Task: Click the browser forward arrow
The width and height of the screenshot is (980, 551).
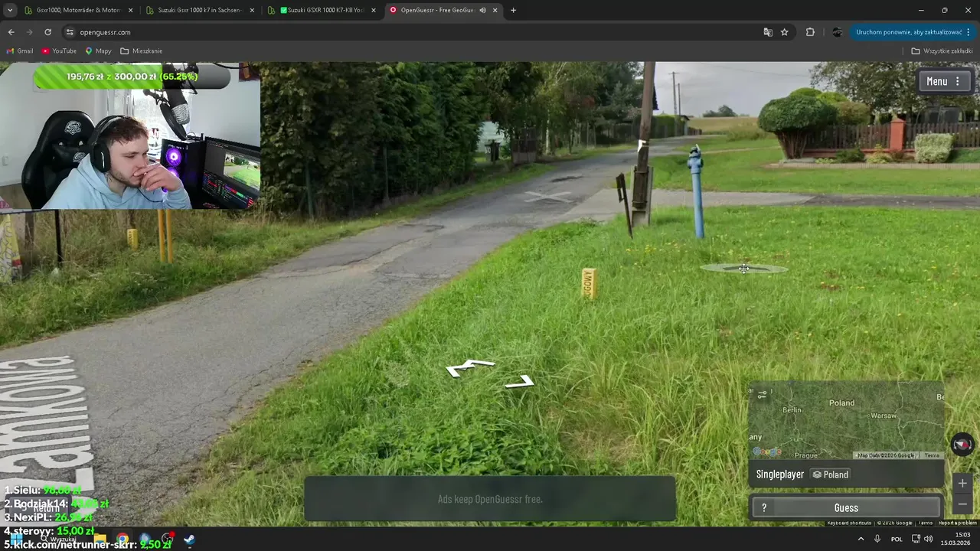Action: coord(29,32)
